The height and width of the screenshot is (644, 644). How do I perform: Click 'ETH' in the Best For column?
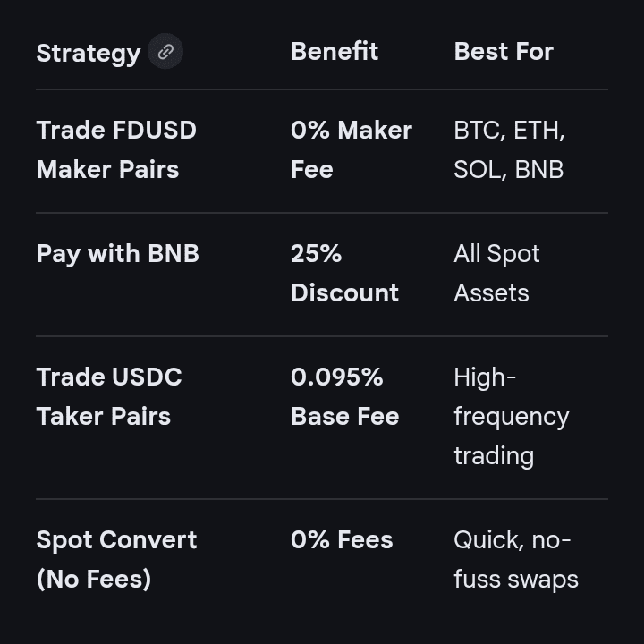pos(538,131)
